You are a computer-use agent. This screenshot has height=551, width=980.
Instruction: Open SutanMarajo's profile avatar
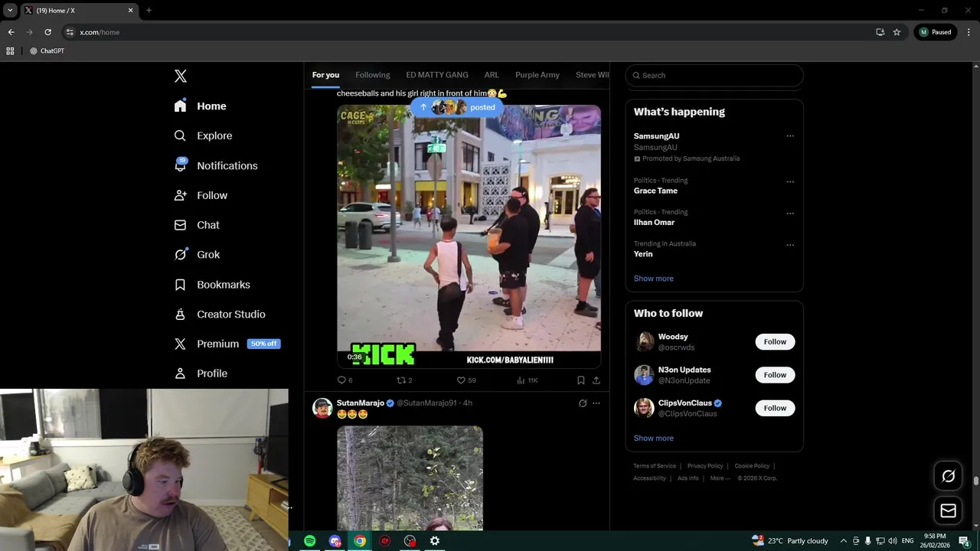point(322,408)
